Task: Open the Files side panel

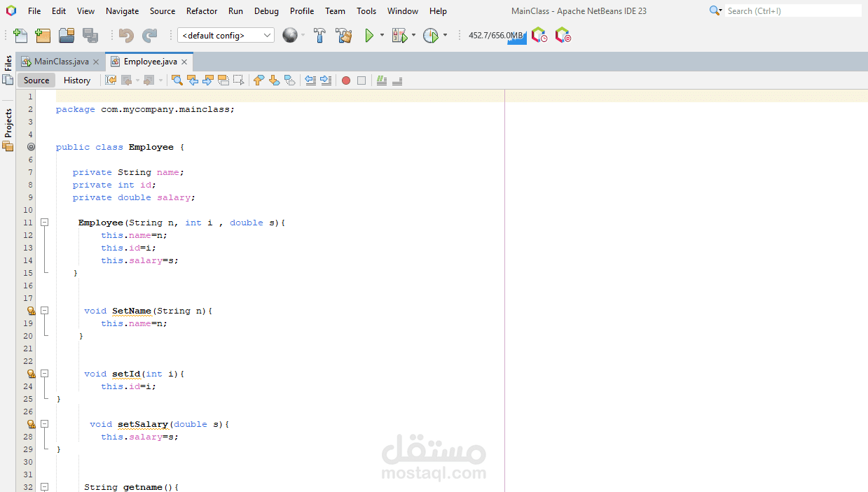Action: [x=8, y=70]
